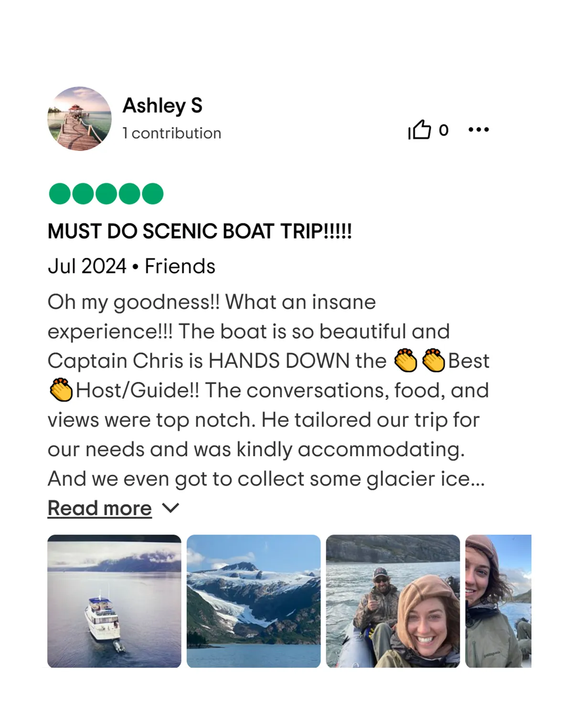Click the clapping emoji right after "the"

(x=405, y=360)
